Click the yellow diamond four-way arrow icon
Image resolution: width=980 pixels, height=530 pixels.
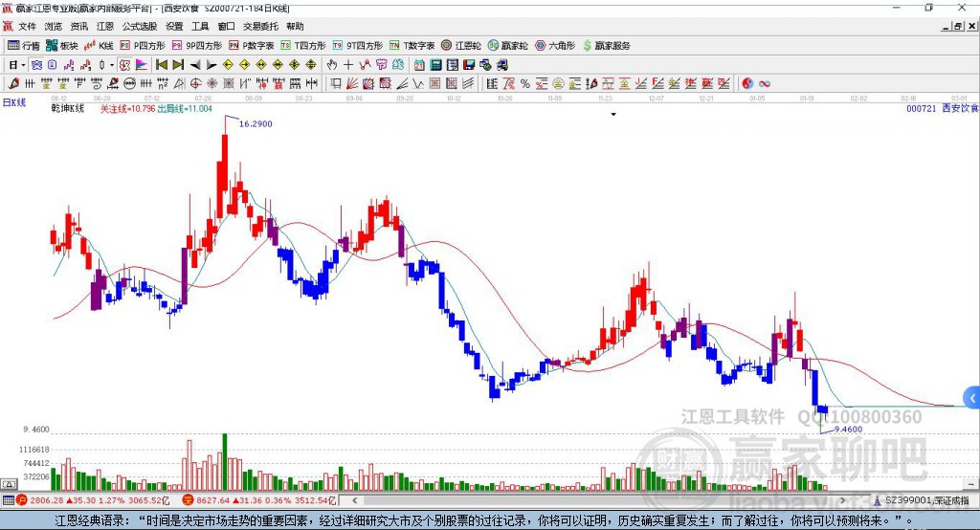pyautogui.click(x=295, y=65)
